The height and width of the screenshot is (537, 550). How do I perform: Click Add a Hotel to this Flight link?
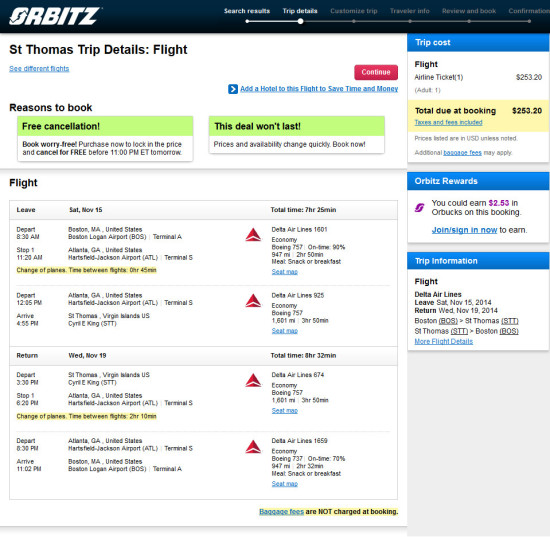click(319, 89)
